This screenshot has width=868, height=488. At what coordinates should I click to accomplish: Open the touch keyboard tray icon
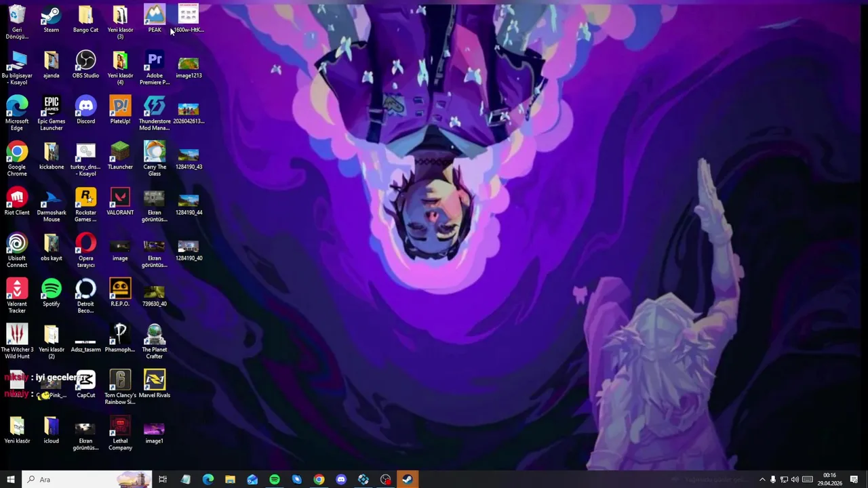tap(808, 479)
